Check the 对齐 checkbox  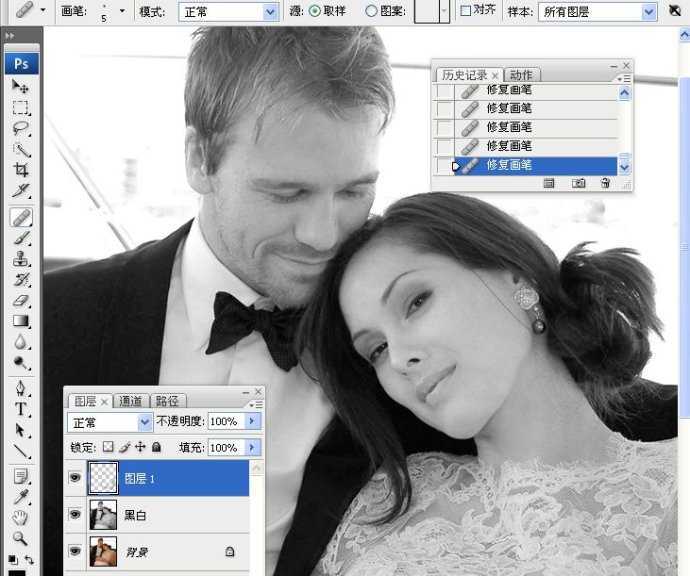[466, 11]
